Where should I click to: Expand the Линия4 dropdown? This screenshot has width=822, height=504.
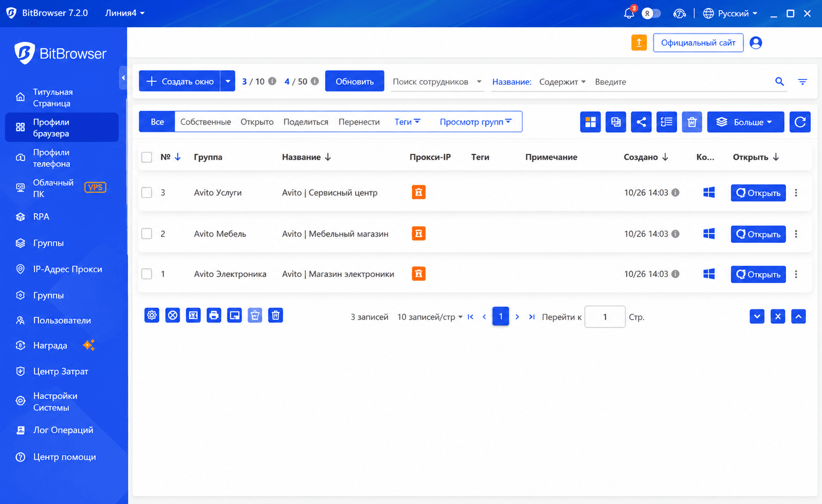point(125,13)
